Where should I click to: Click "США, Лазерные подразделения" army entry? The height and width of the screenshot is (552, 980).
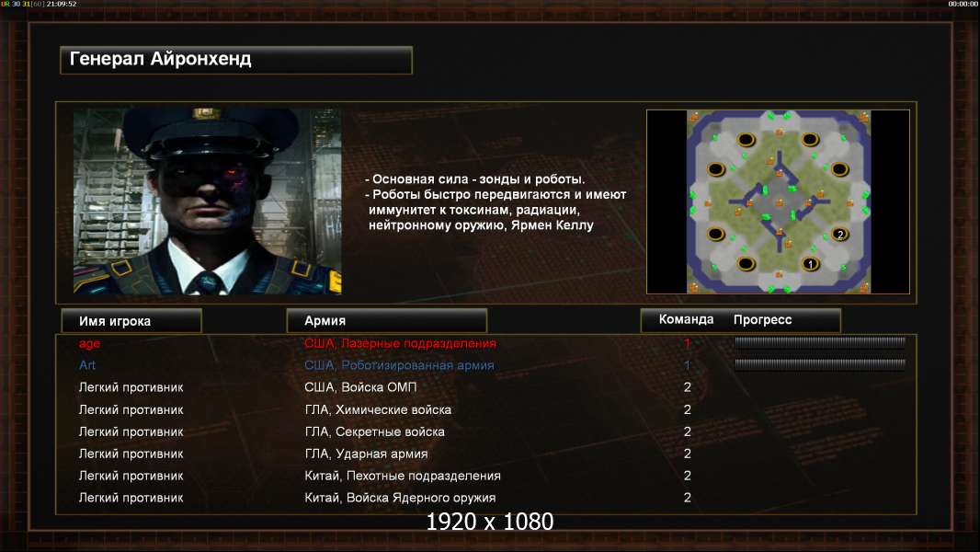pyautogui.click(x=400, y=343)
